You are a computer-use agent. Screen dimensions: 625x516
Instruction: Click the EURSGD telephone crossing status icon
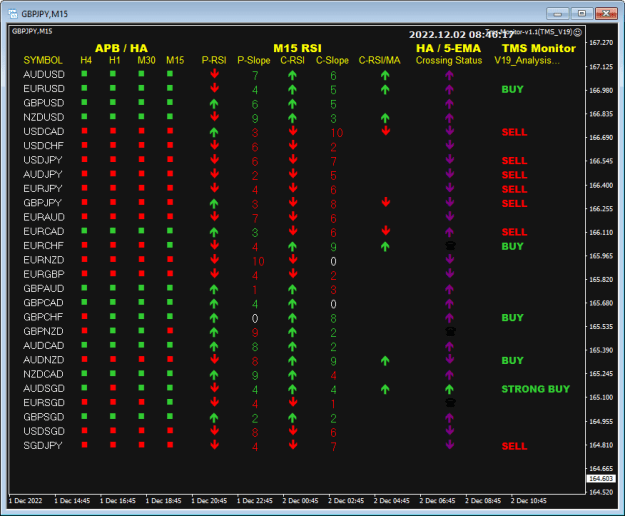(x=450, y=403)
